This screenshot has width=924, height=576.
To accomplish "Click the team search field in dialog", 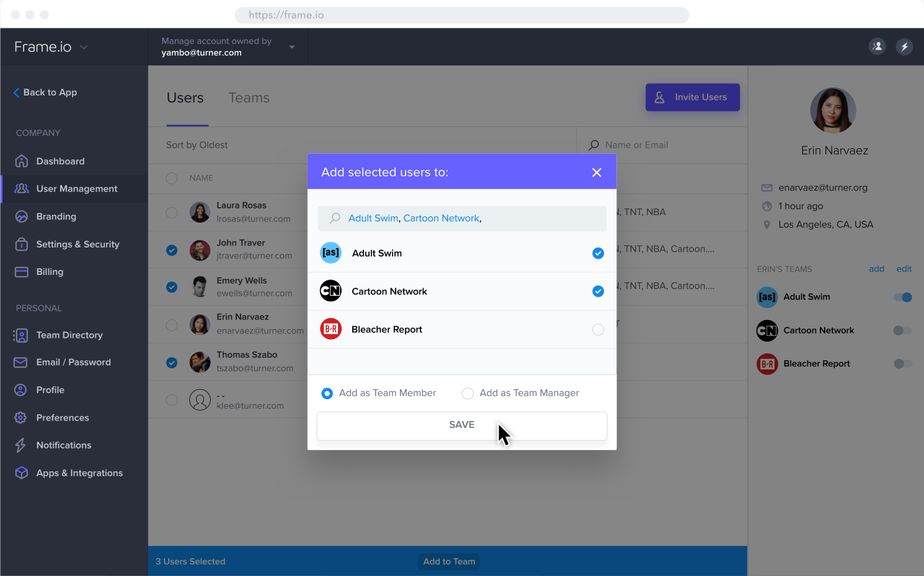I will click(x=462, y=218).
